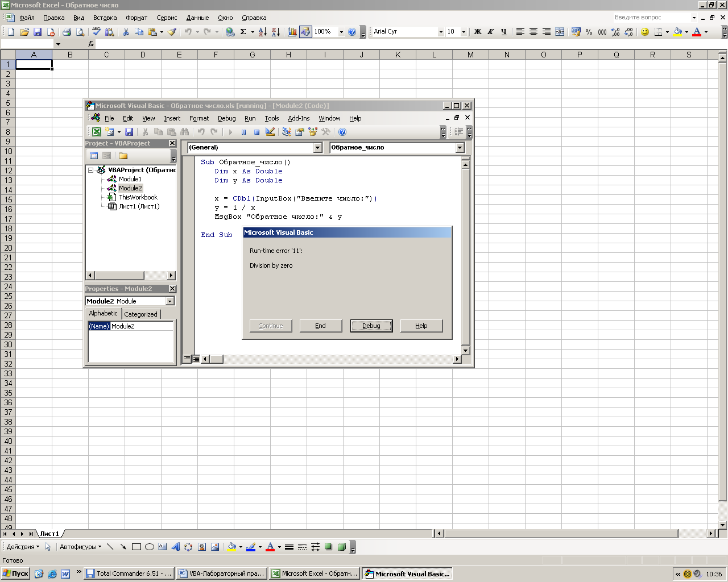Image resolution: width=728 pixels, height=582 pixels.
Task: Open the Tools menu in VBA editor
Action: click(272, 118)
